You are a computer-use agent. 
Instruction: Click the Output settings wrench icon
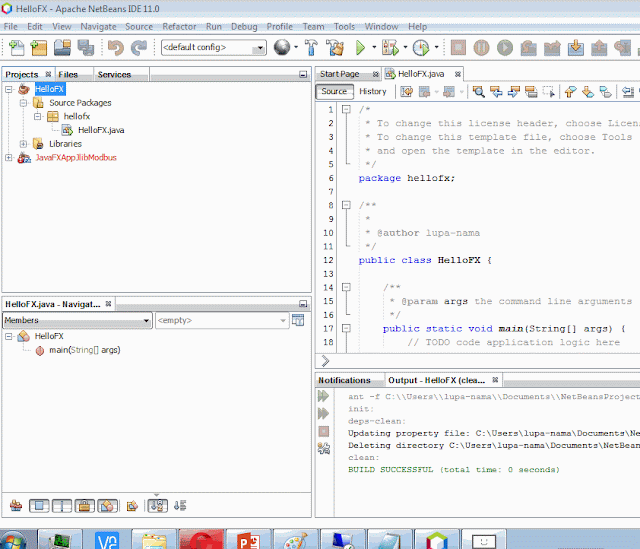(x=324, y=449)
